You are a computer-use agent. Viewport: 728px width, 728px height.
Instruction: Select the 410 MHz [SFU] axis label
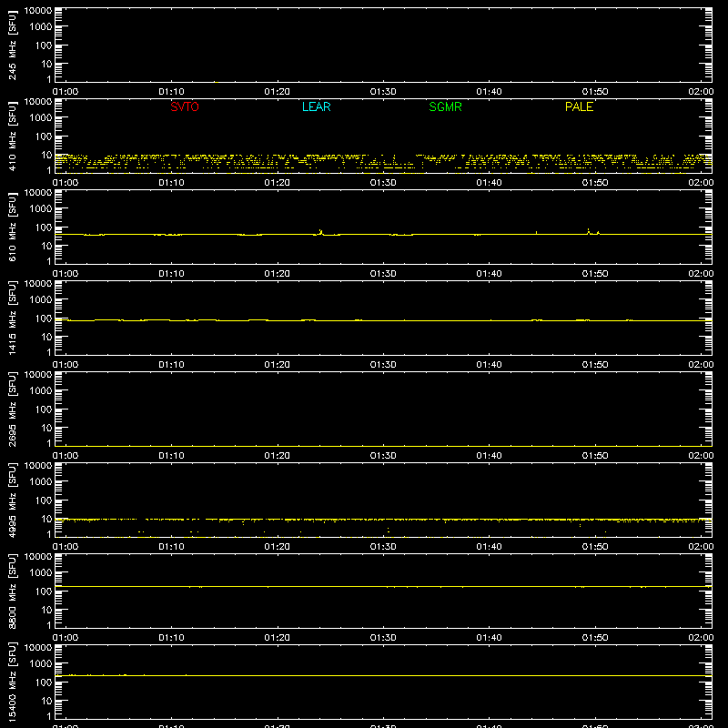[x=12, y=136]
